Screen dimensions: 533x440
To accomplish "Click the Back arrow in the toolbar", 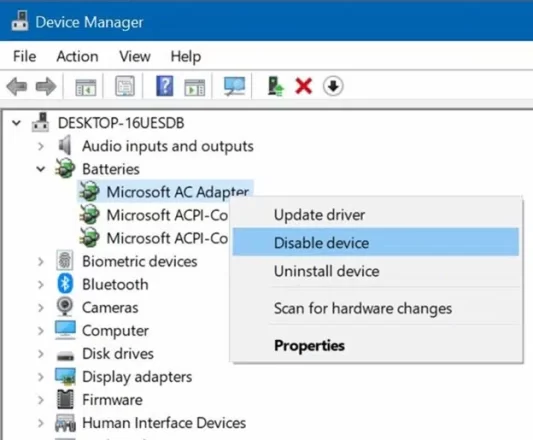I will tap(17, 86).
